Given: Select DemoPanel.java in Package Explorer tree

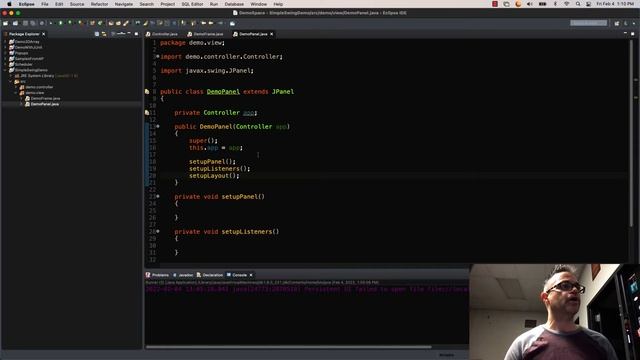Looking at the screenshot, I should (x=44, y=104).
